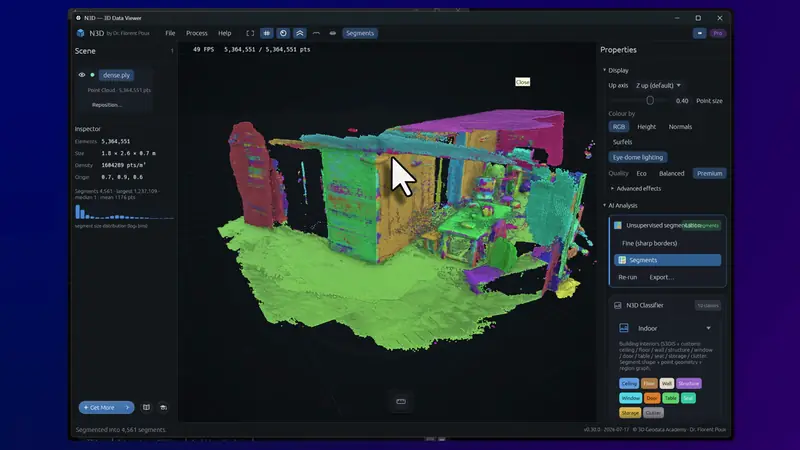The width and height of the screenshot is (800, 450).
Task: Open the Up axis dropdown
Action: 658,85
